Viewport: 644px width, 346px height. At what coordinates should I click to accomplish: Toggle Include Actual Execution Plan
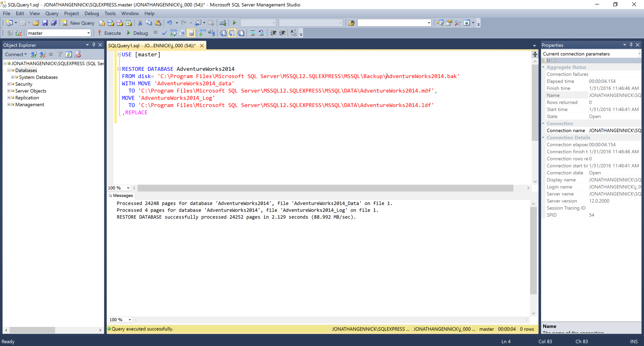203,33
